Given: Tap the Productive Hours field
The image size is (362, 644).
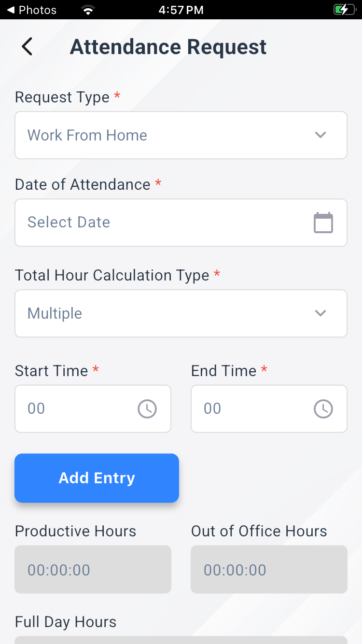Looking at the screenshot, I should [93, 570].
